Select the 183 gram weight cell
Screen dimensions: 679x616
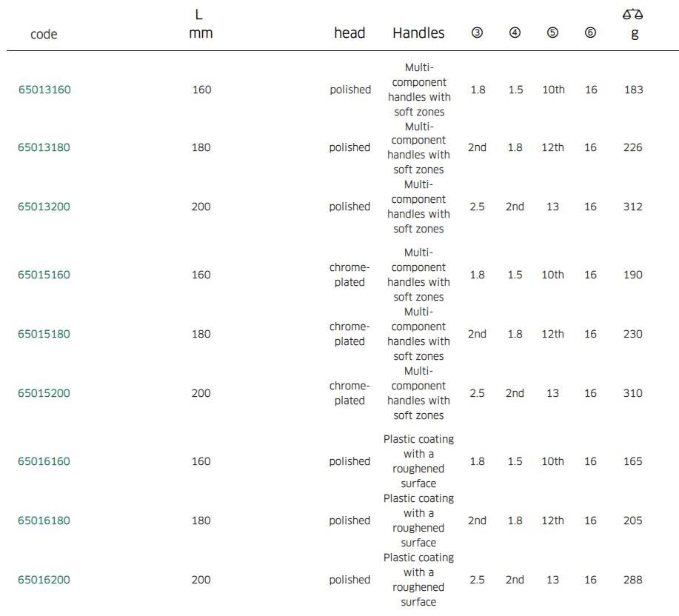coord(634,90)
